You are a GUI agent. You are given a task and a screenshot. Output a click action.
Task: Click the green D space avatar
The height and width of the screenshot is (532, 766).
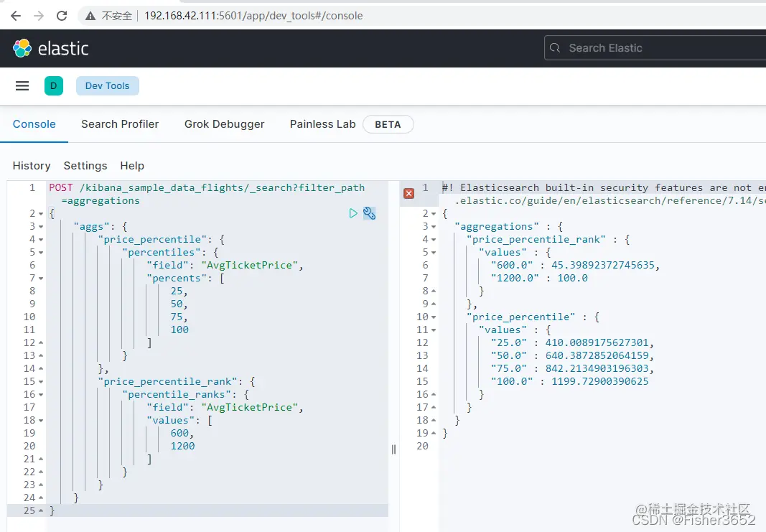[x=54, y=86]
